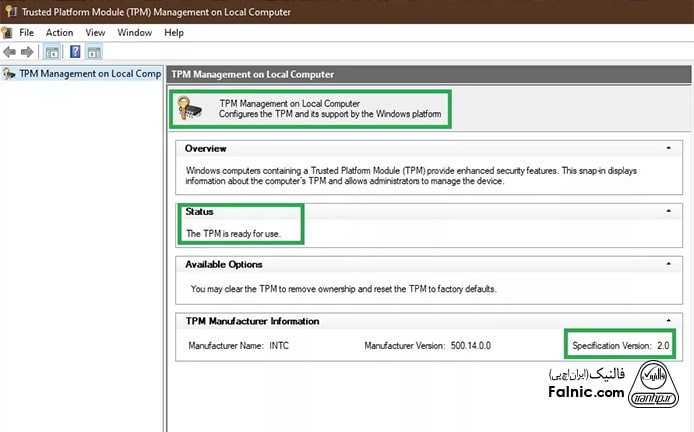Image resolution: width=694 pixels, height=432 pixels.
Task: Click the Back arrow in the toolbar
Action: click(10, 52)
